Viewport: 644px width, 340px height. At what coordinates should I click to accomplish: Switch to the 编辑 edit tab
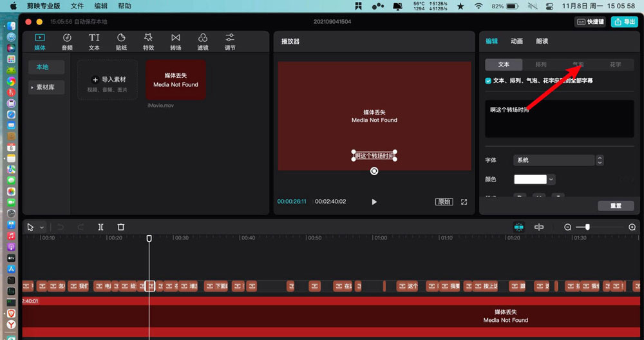click(x=491, y=41)
